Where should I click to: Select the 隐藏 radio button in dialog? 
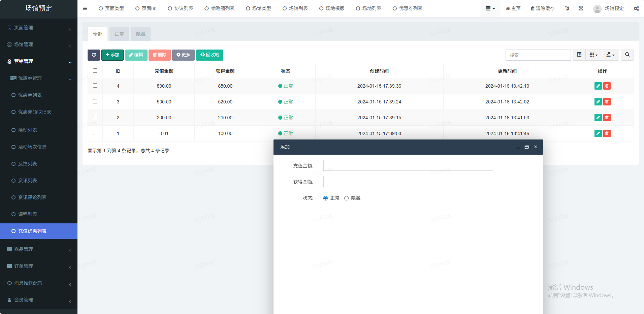coord(346,198)
